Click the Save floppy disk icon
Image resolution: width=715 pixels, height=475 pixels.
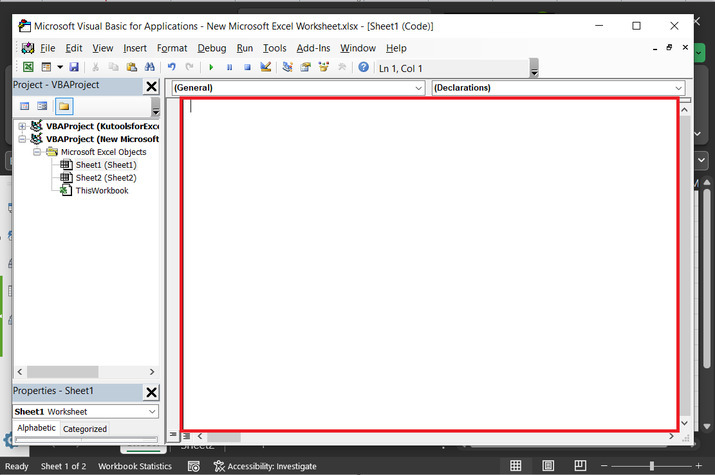(x=74, y=67)
